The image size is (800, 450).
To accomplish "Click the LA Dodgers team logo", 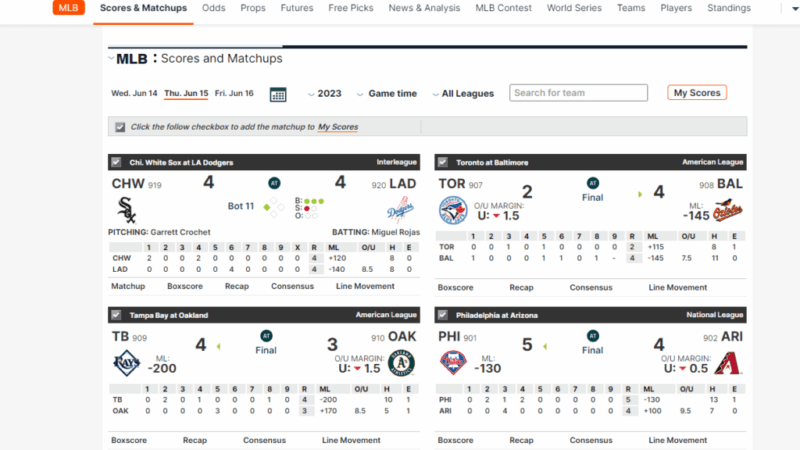I will point(401,209).
